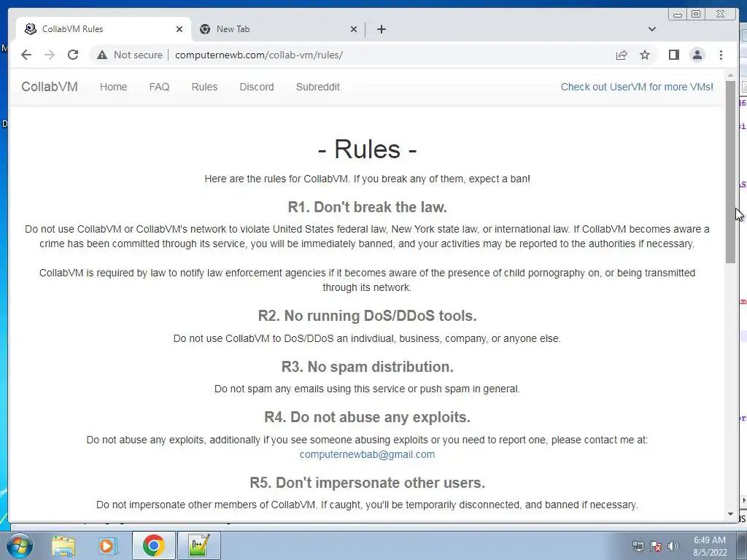Open Windows Explorer from the taskbar
Screen dimensions: 747x560
pos(63,545)
